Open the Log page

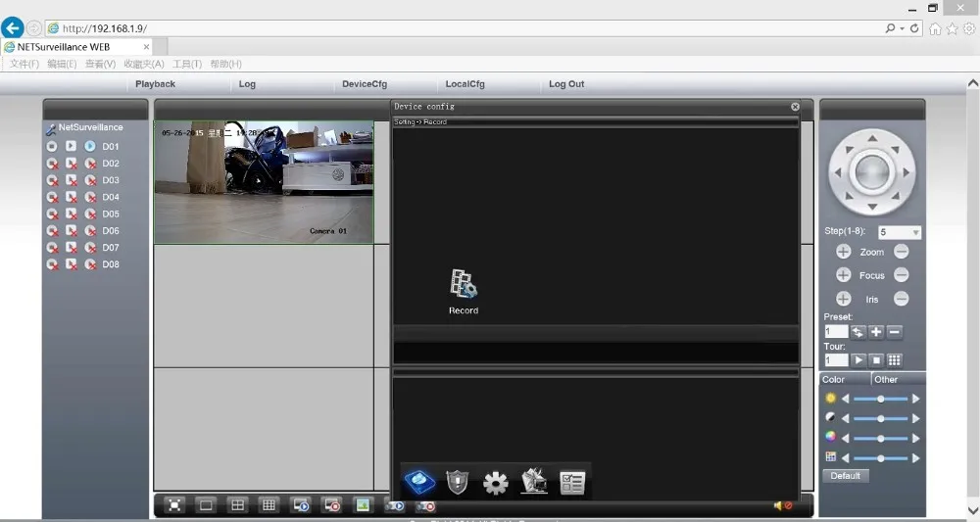pos(247,83)
